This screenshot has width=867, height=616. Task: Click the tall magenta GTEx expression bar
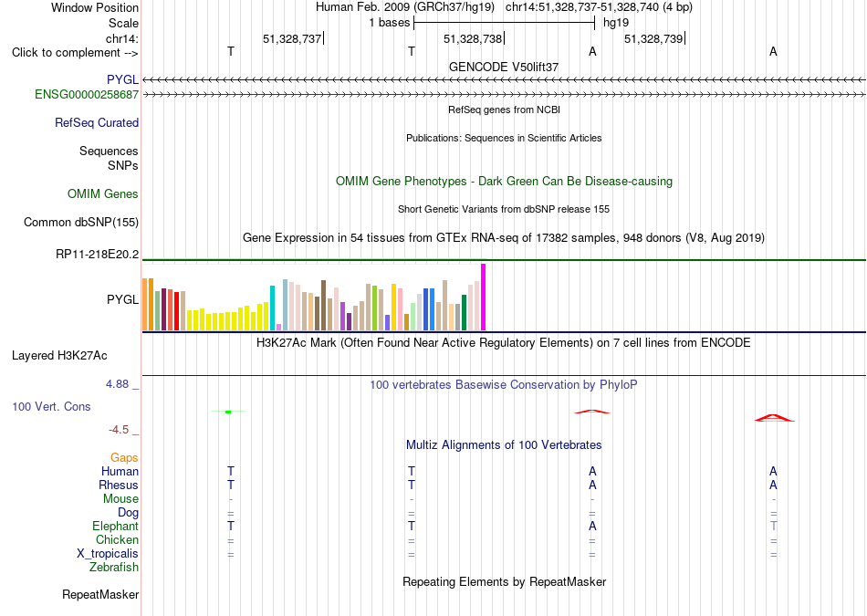click(x=484, y=297)
